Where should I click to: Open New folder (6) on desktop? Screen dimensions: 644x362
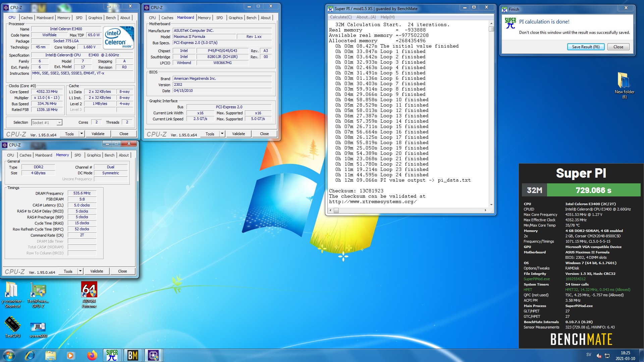tap(624, 85)
